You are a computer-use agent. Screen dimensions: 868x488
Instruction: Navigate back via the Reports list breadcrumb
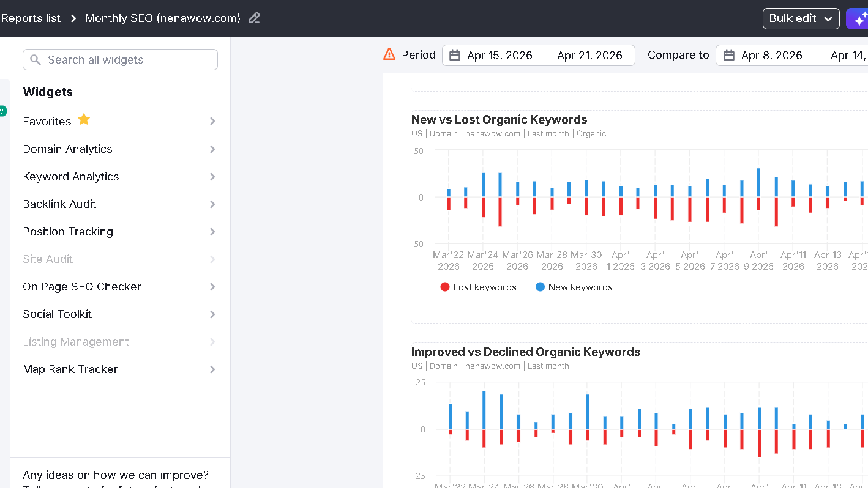pos(31,18)
